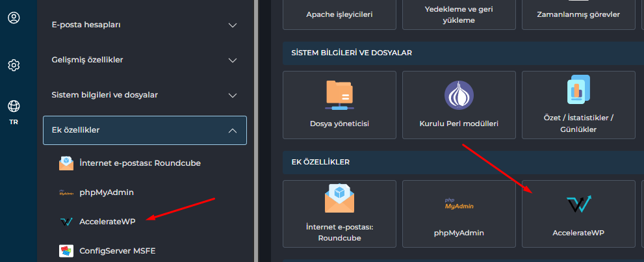Open the Yedekleme ve geri yükleme card
Image resolution: width=644 pixels, height=262 pixels.
[x=459, y=15]
